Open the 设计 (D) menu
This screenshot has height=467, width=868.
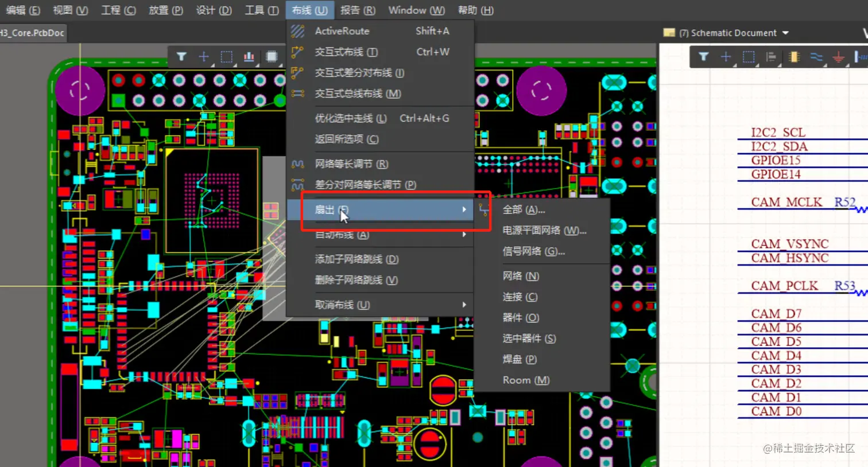click(214, 10)
